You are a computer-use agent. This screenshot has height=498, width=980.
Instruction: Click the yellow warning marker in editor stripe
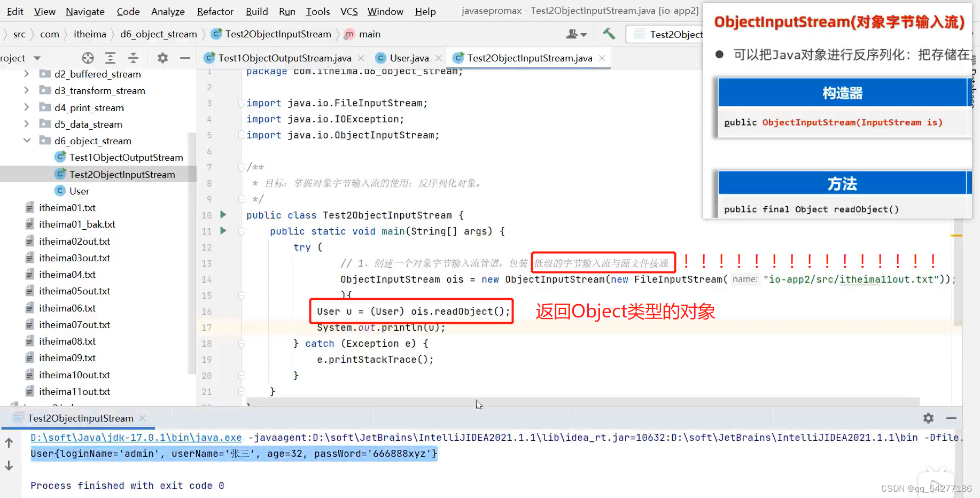(x=956, y=235)
